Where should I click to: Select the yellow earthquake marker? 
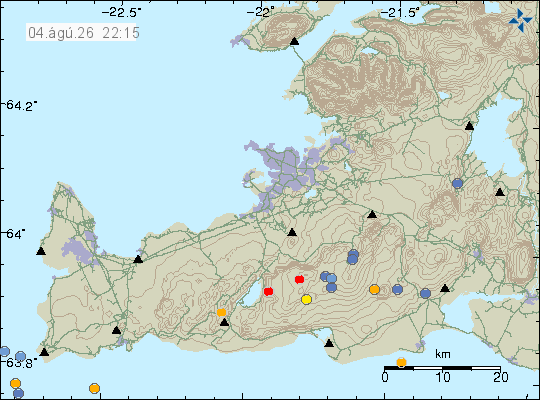[x=306, y=299]
